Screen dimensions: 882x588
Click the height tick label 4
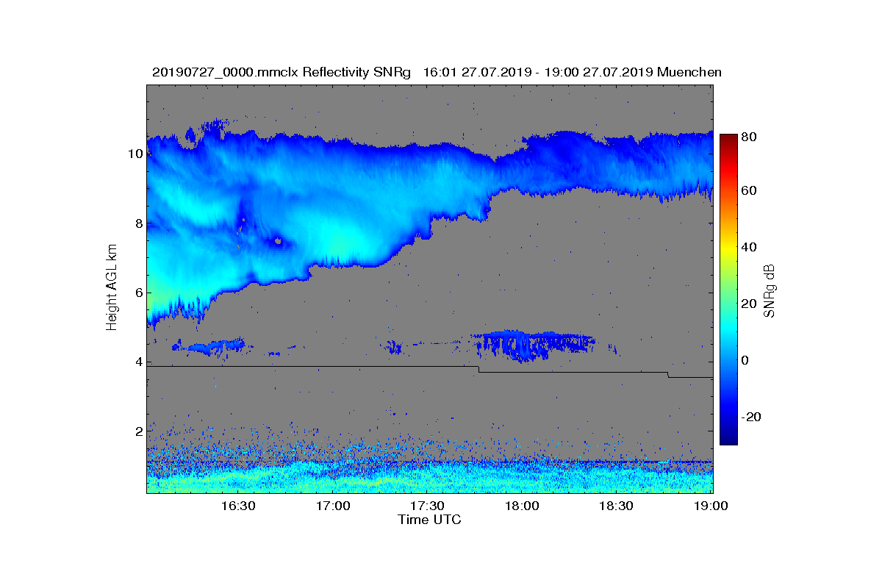(x=138, y=362)
